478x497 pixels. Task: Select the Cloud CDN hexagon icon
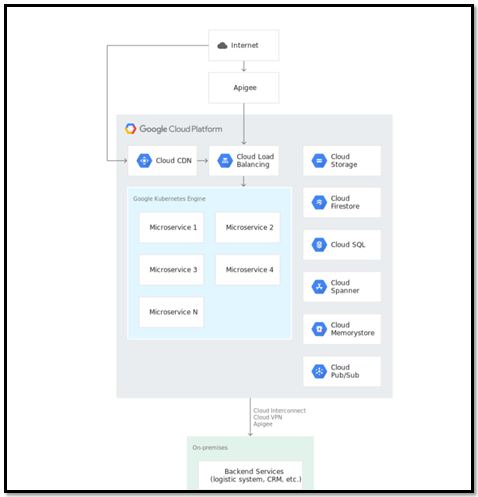tap(144, 161)
